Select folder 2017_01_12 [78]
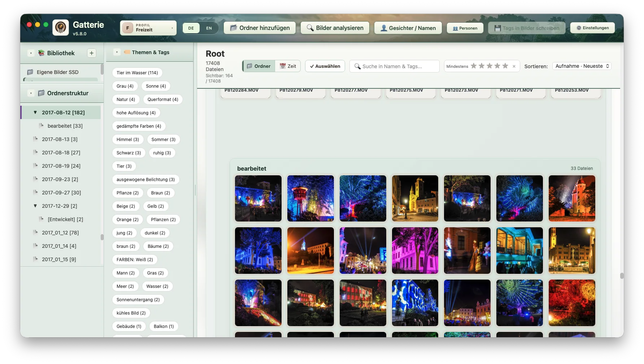The width and height of the screenshot is (644, 364). pos(60,232)
